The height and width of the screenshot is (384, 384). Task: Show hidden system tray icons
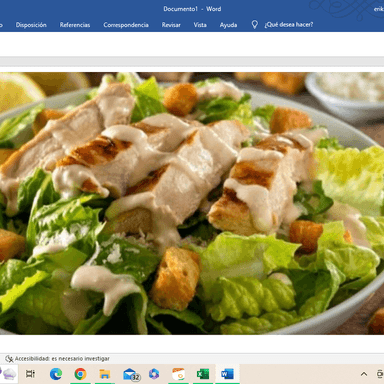364,374
